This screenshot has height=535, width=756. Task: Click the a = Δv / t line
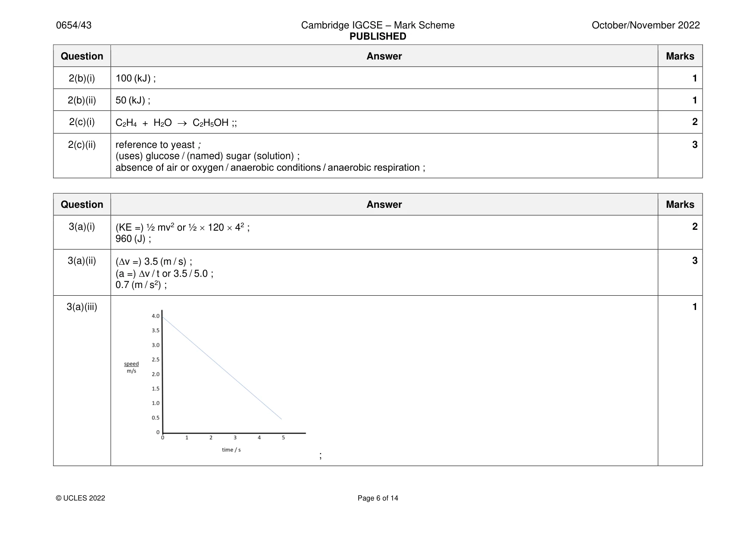164,273
